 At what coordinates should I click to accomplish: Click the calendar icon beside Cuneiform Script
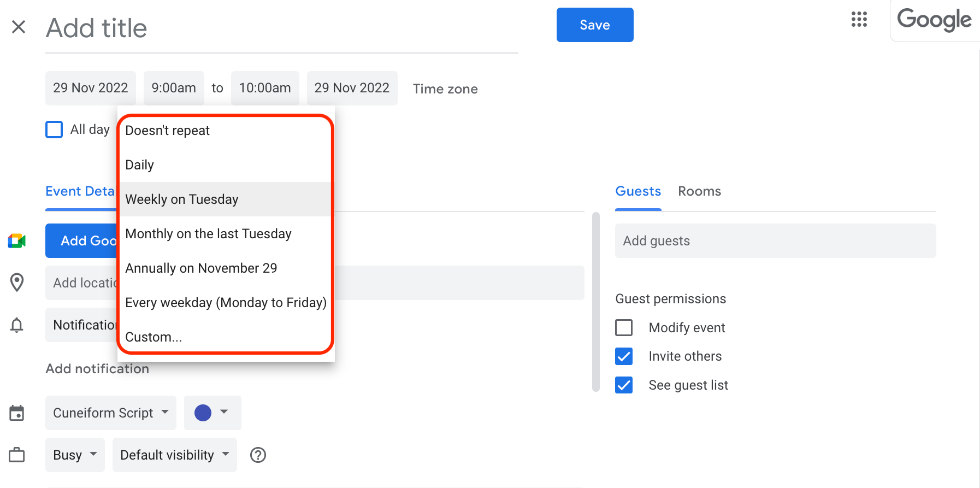[x=17, y=413]
